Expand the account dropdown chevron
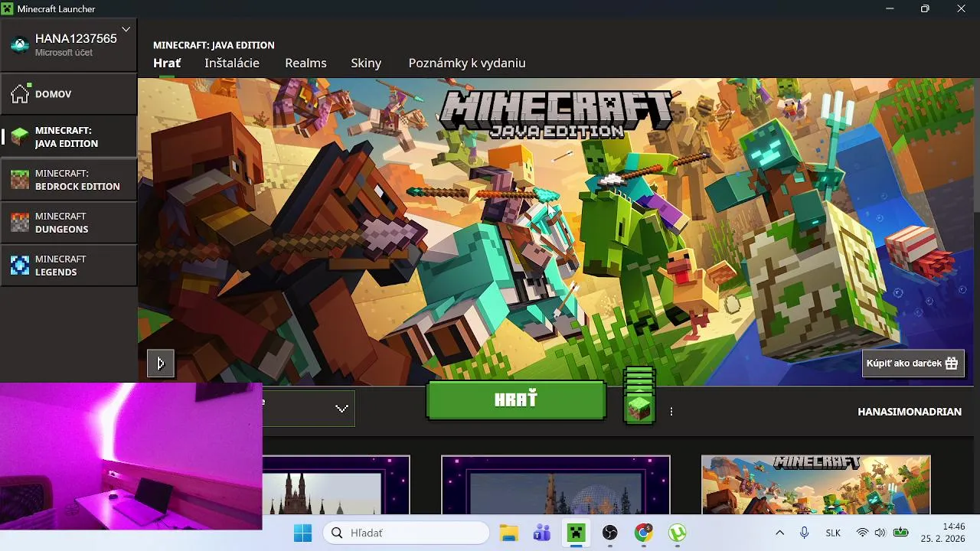980x551 pixels. pos(126,30)
